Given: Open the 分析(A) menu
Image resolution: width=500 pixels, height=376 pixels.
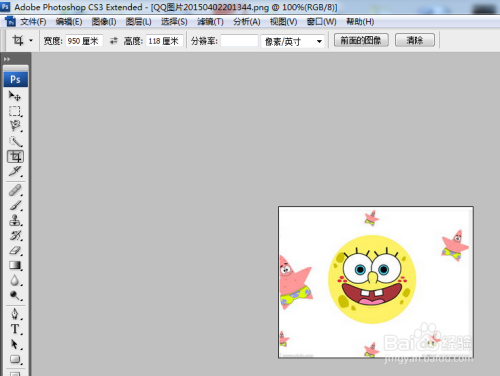Looking at the screenshot, I should point(247,22).
